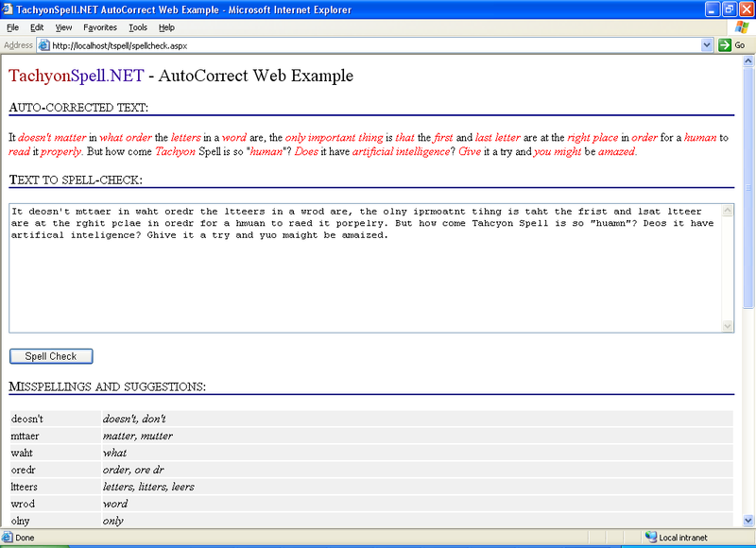The image size is (756, 548).
Task: Click the misspelling 'oredr' cell
Action: tap(56, 470)
